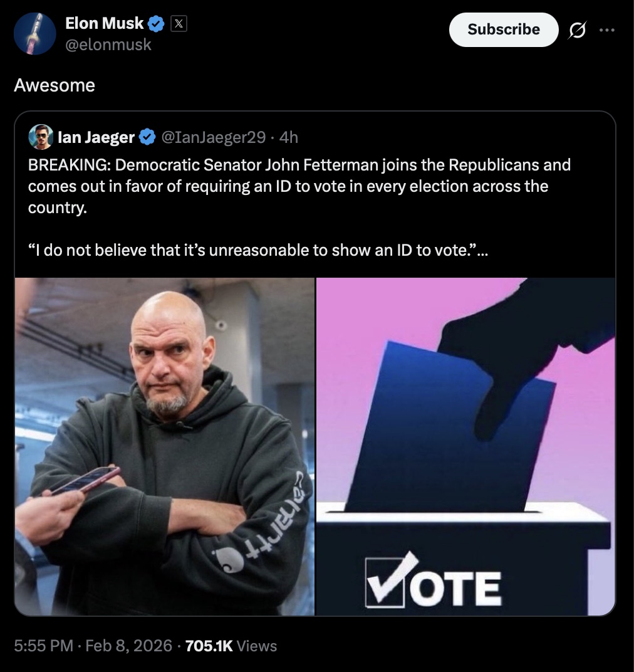Image resolution: width=634 pixels, height=672 pixels.
Task: Click the 5:55 PM · Feb 8, 2026 timestamp
Action: click(x=93, y=646)
